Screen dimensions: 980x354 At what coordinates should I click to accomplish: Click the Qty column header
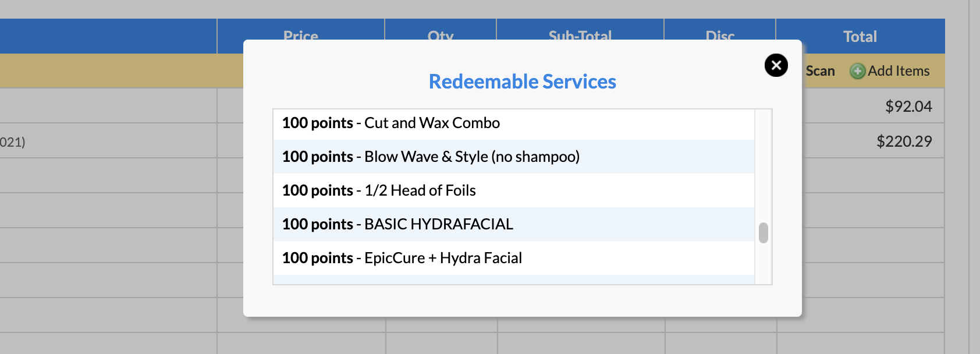point(441,36)
